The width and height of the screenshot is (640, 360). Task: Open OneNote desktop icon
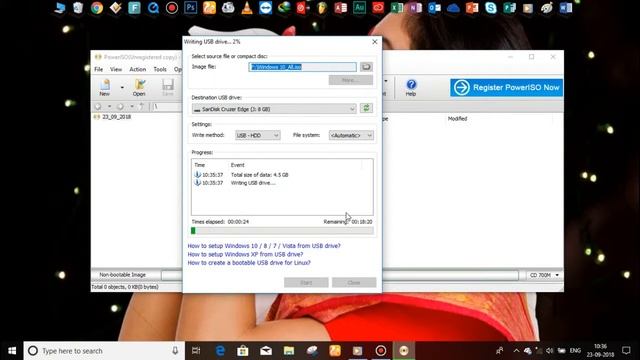pyautogui.click(x=415, y=8)
